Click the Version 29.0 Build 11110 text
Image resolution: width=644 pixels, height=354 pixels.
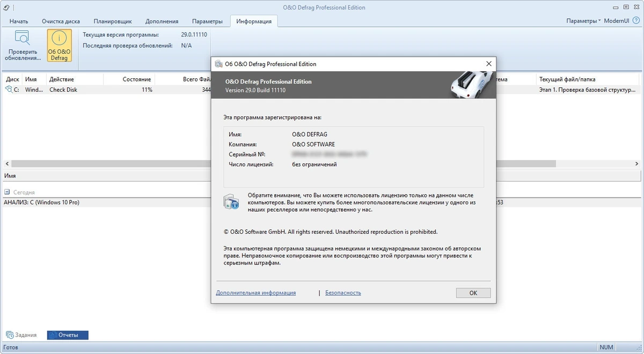pos(255,90)
